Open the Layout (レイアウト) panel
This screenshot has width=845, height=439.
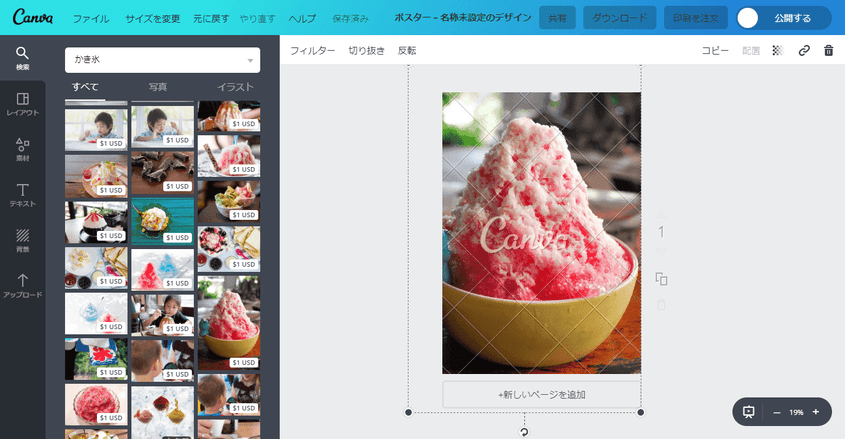click(x=23, y=104)
